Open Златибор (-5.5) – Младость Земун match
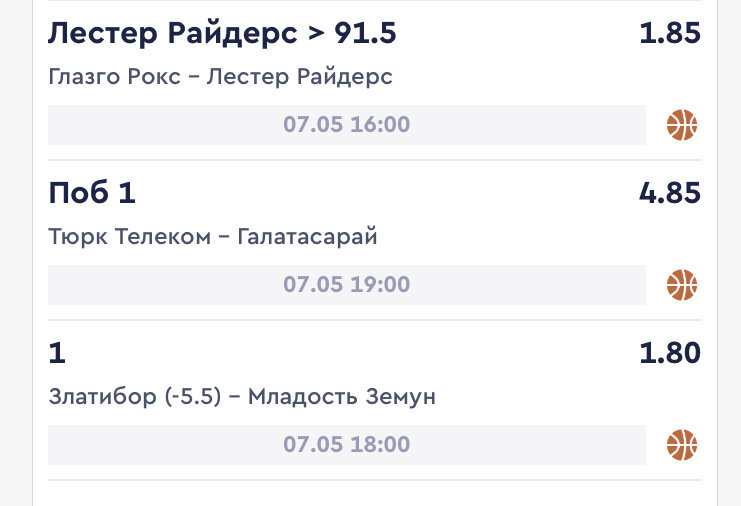The image size is (741, 506). [x=242, y=397]
